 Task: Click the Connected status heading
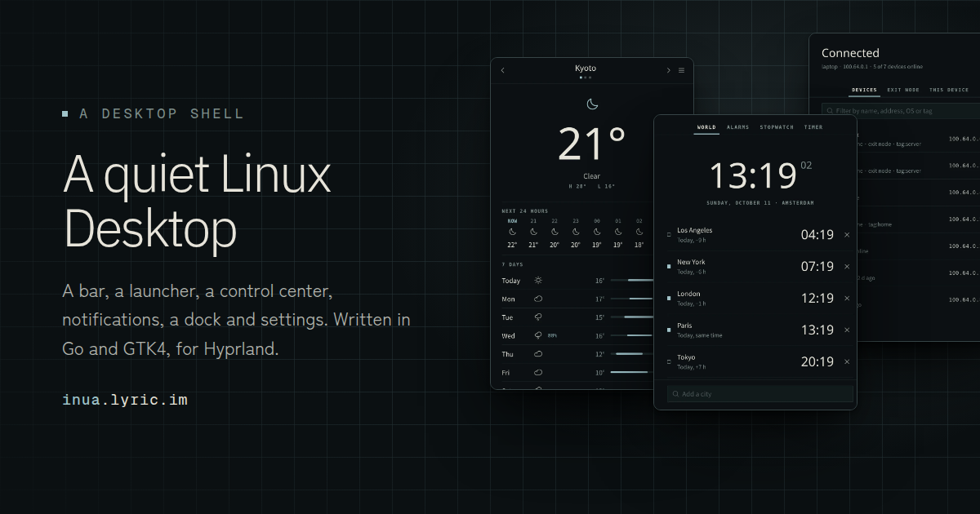coord(850,53)
